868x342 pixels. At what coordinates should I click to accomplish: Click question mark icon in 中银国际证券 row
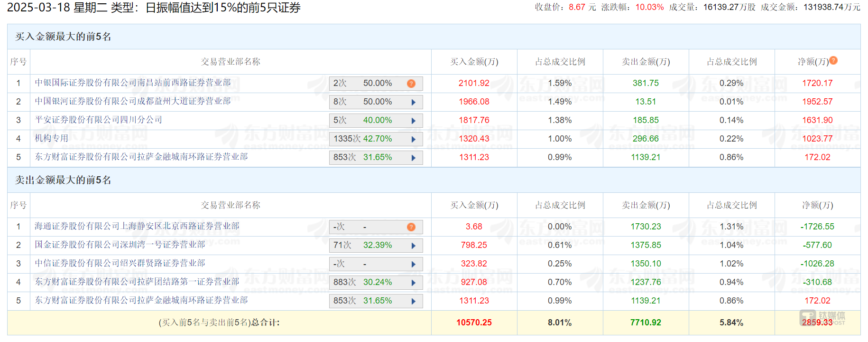coord(411,84)
